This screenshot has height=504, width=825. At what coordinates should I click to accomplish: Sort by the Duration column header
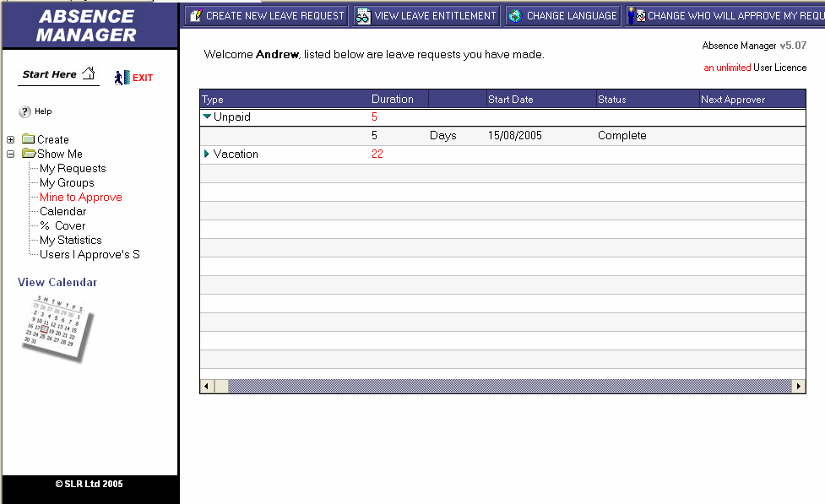click(393, 99)
